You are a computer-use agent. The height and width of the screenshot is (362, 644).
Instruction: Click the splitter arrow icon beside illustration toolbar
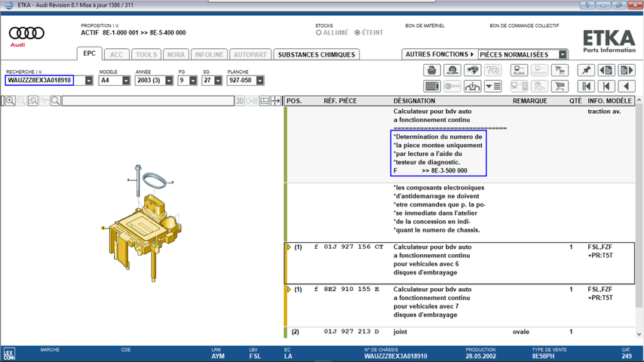275,100
